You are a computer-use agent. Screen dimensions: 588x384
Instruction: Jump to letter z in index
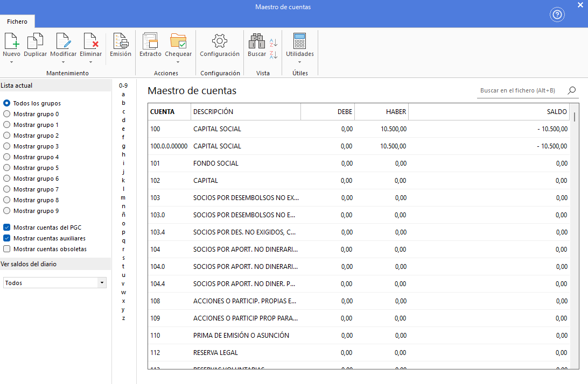(123, 318)
